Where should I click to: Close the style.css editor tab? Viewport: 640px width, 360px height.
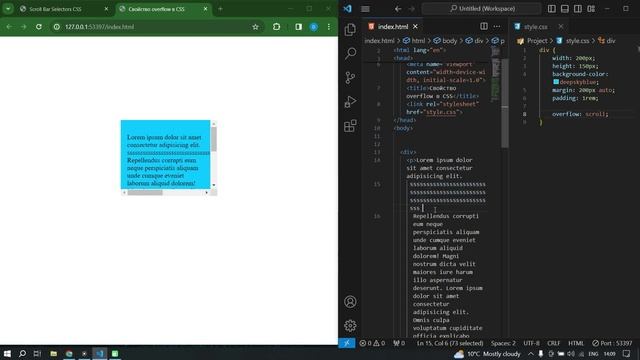(561, 27)
